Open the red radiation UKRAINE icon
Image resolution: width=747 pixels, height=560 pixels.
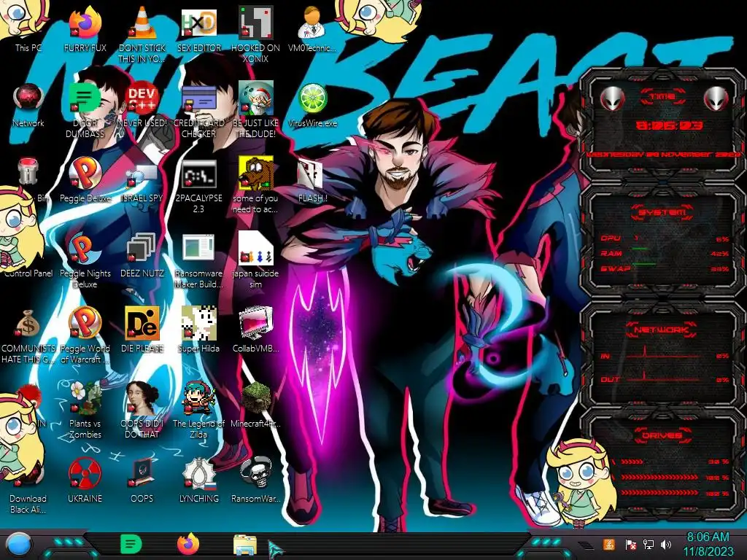coord(85,474)
